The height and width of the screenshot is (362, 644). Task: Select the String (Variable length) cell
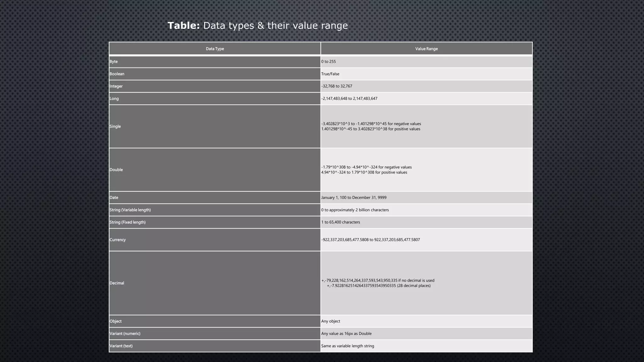coord(130,210)
